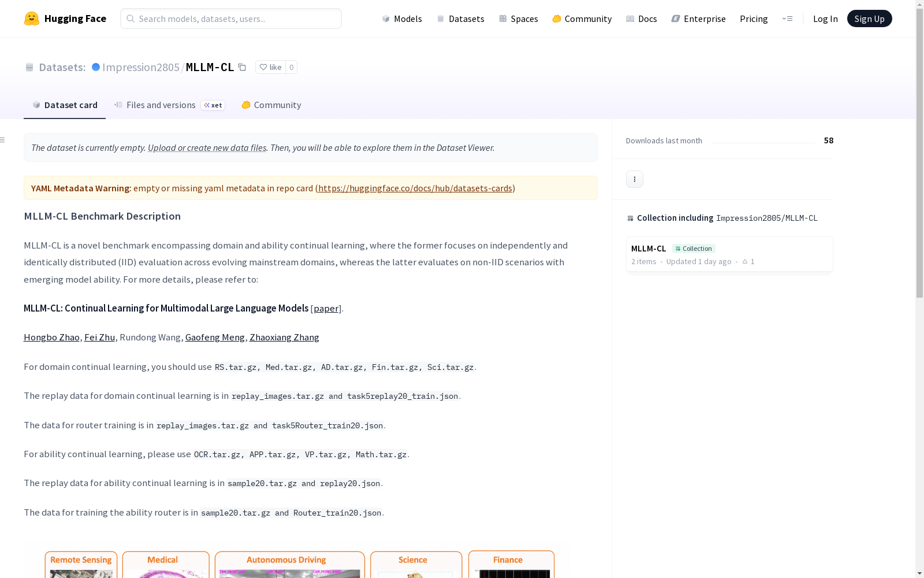924x578 pixels.
Task: Open Zhaoxiang Zhang author link
Action: 284,337
